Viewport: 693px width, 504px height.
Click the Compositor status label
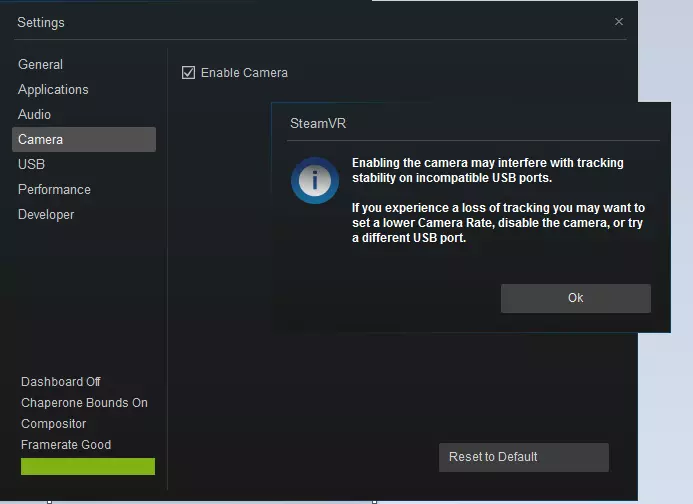pos(53,424)
